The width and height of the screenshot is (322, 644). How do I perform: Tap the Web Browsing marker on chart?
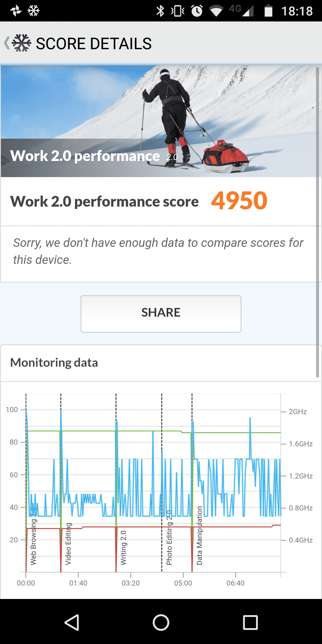(33, 541)
